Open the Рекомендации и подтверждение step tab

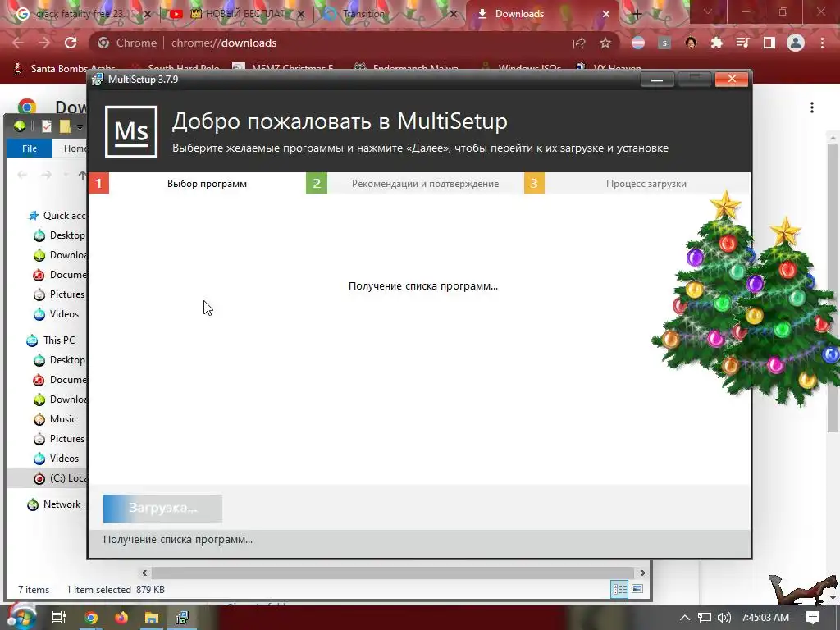(425, 183)
